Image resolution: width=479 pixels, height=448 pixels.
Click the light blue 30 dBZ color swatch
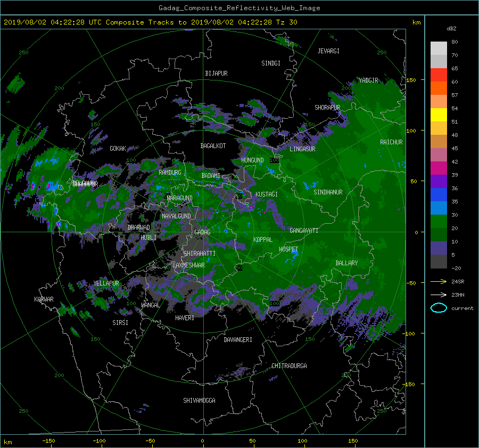(x=439, y=208)
